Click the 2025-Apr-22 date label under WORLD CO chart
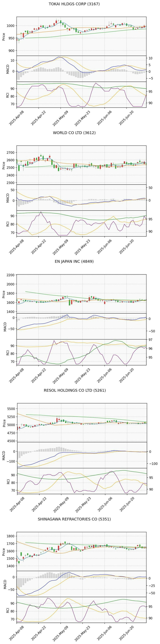160x644 pixels. [39, 246]
